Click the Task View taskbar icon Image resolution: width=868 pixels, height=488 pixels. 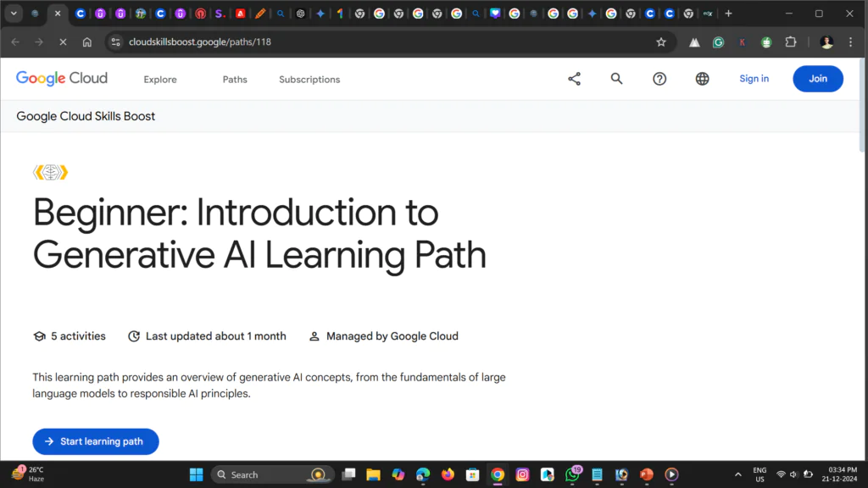pos(348,474)
